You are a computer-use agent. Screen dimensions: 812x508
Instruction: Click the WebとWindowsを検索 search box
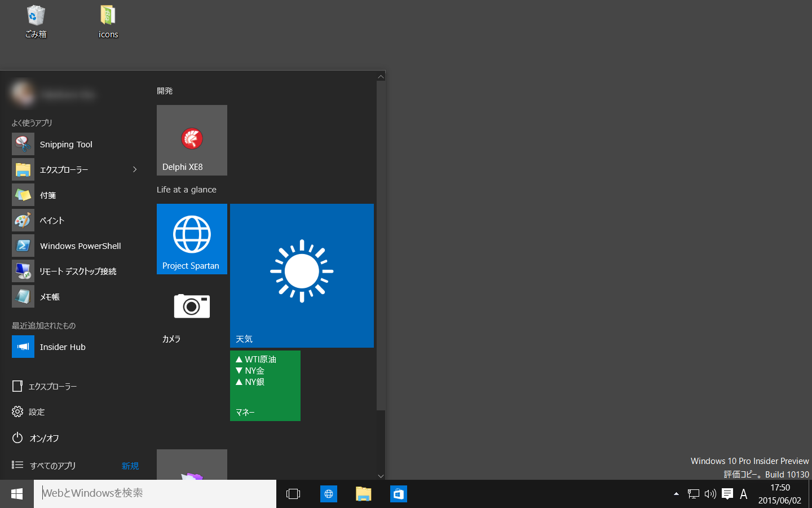(x=155, y=494)
